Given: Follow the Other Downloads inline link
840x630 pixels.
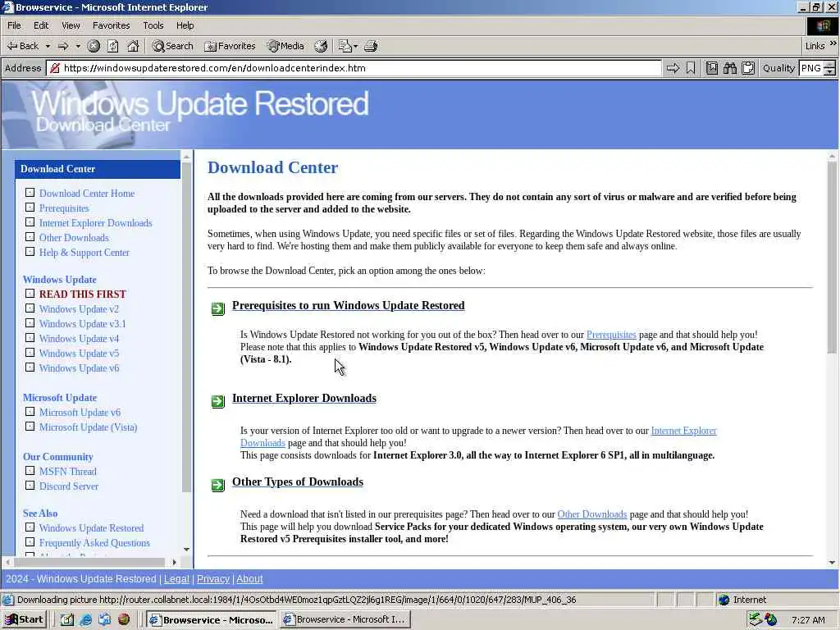Looking at the screenshot, I should [592, 514].
